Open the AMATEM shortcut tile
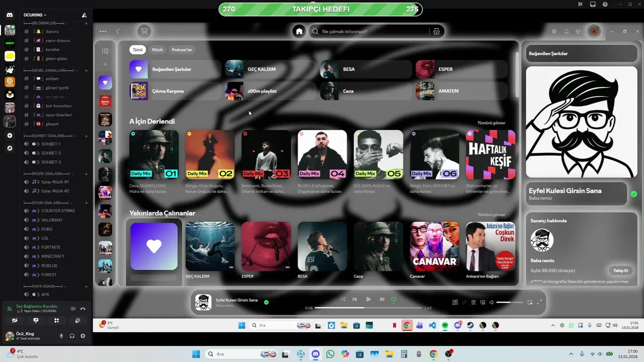644x362 pixels. pos(461,91)
